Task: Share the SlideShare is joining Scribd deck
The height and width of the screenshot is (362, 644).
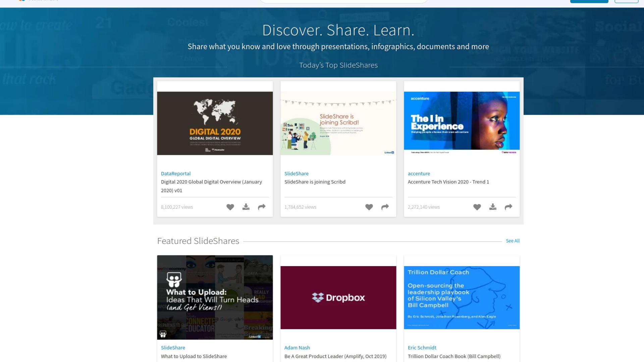Action: click(385, 207)
